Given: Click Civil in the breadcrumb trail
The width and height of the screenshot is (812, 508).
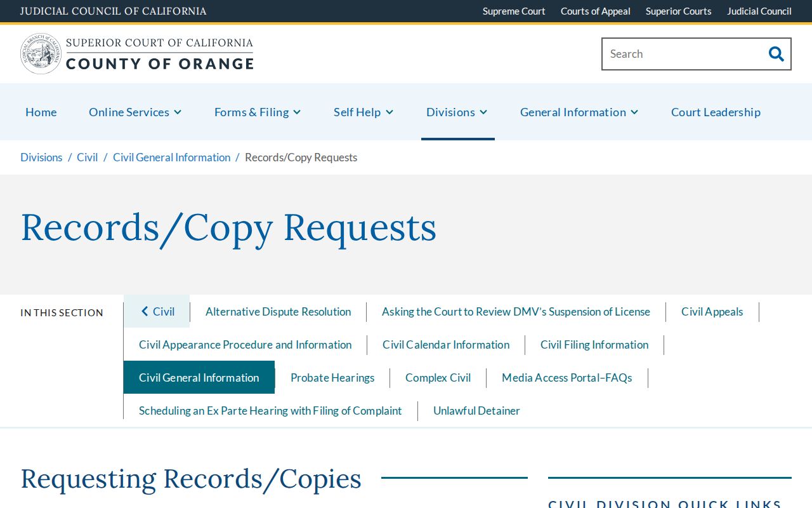Looking at the screenshot, I should pyautogui.click(x=88, y=157).
